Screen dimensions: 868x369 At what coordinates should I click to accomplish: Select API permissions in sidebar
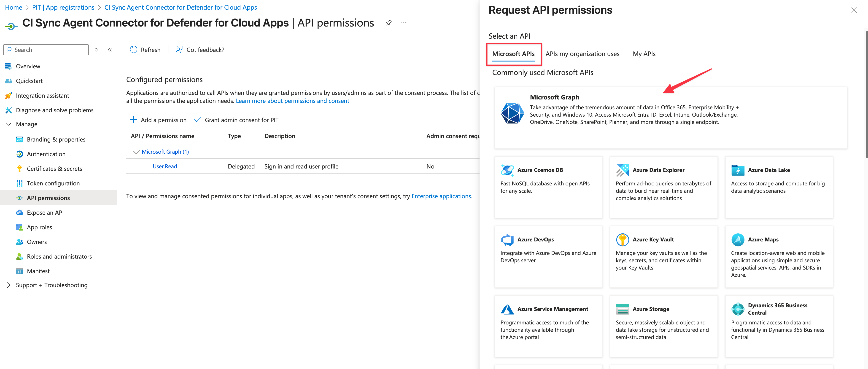59,198
